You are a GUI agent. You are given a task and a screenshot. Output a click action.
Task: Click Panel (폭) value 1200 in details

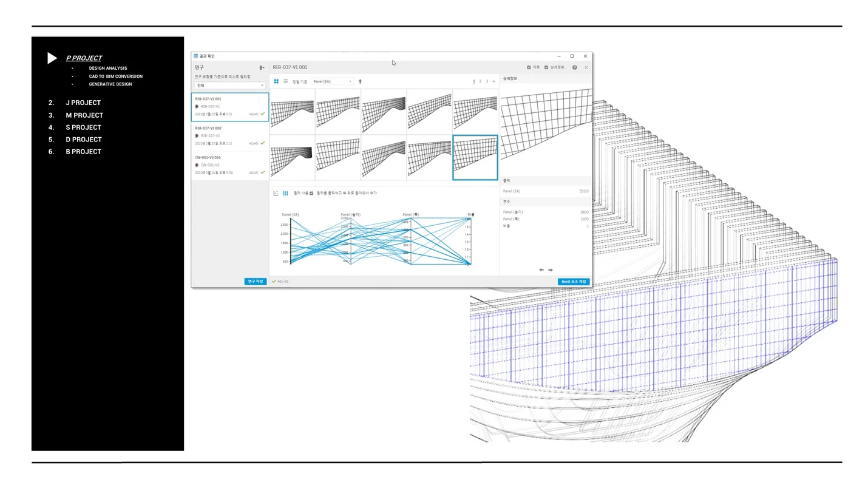tap(584, 219)
